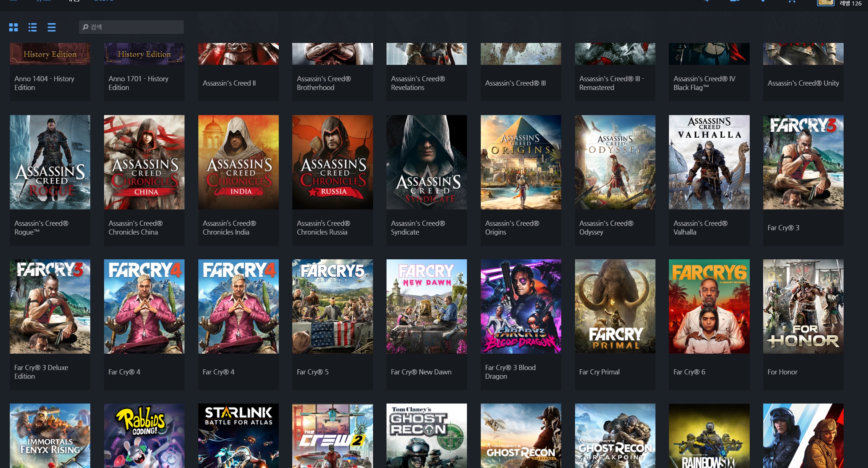This screenshot has height=468, width=868.
Task: Switch to the detailed list view
Action: click(x=33, y=27)
